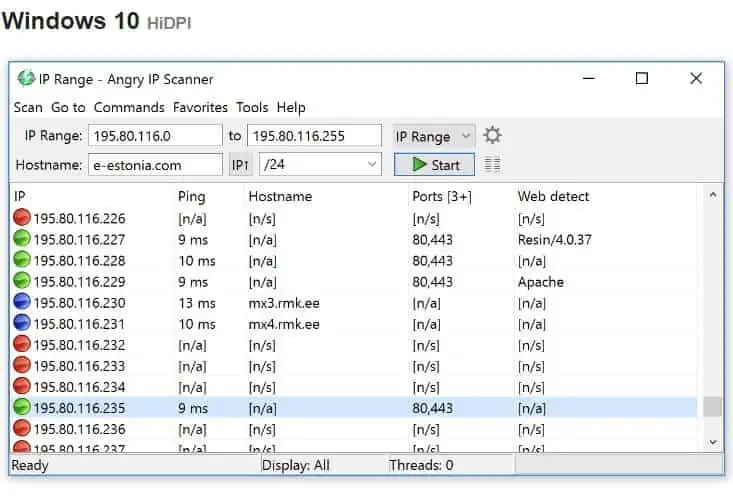Open the fetchers column selector icon
The width and height of the screenshot is (733, 496).
click(492, 165)
